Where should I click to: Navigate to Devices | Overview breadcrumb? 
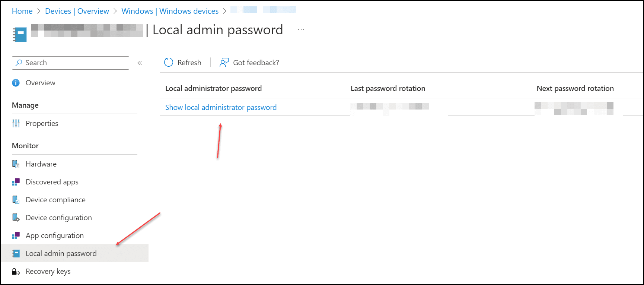point(77,11)
